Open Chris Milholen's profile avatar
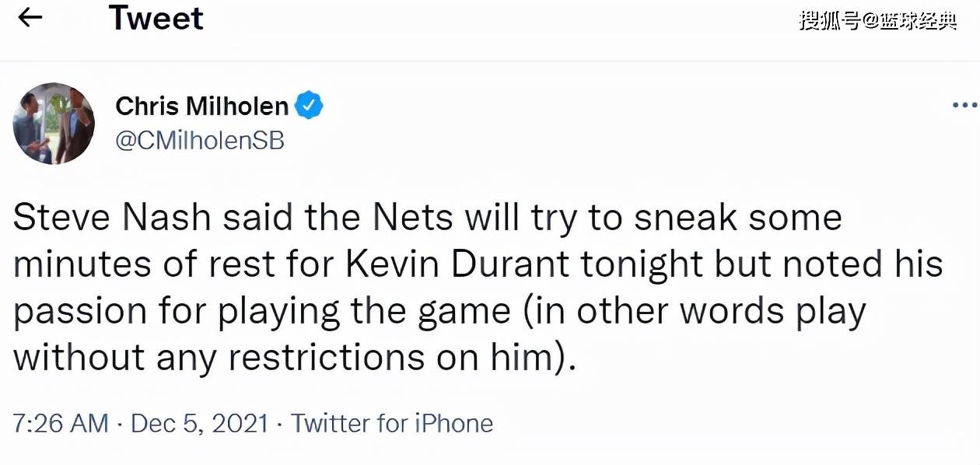Screen dimensions: 980x465 [x=54, y=124]
